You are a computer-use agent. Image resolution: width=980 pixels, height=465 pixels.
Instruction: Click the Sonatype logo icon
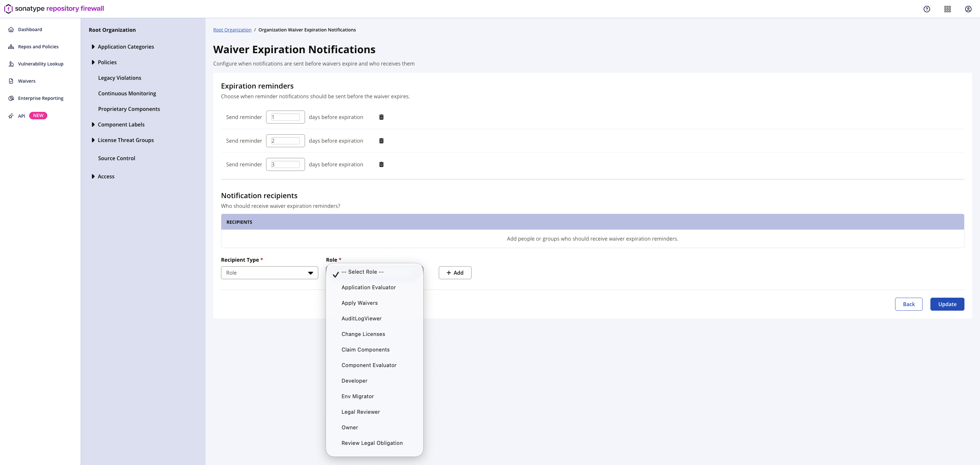(x=8, y=9)
